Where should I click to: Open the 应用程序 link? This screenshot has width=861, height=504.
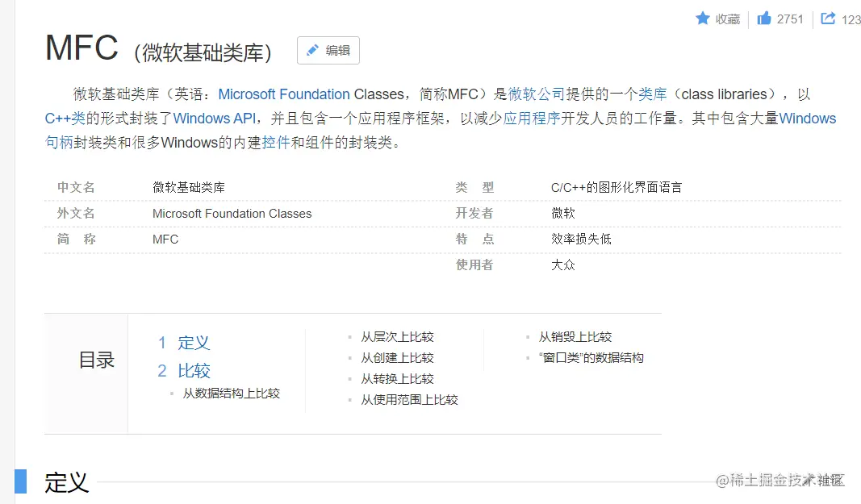coord(532,119)
